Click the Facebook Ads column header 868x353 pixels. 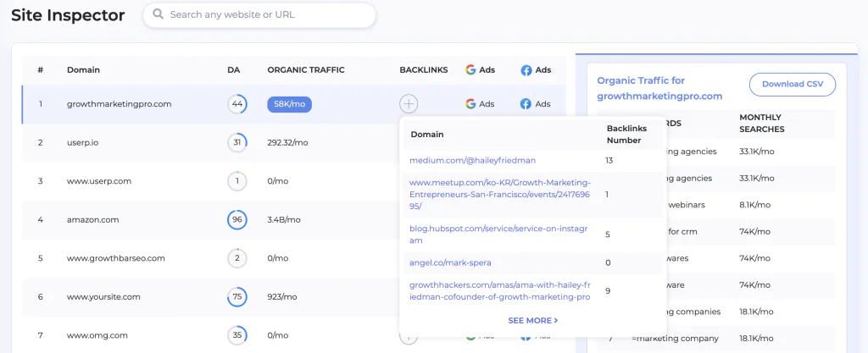point(536,70)
